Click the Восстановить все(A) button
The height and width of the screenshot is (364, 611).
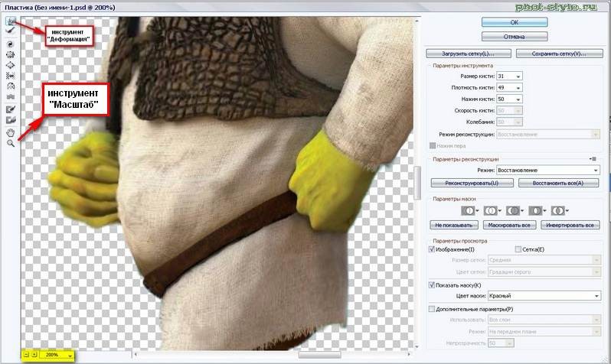(558, 183)
